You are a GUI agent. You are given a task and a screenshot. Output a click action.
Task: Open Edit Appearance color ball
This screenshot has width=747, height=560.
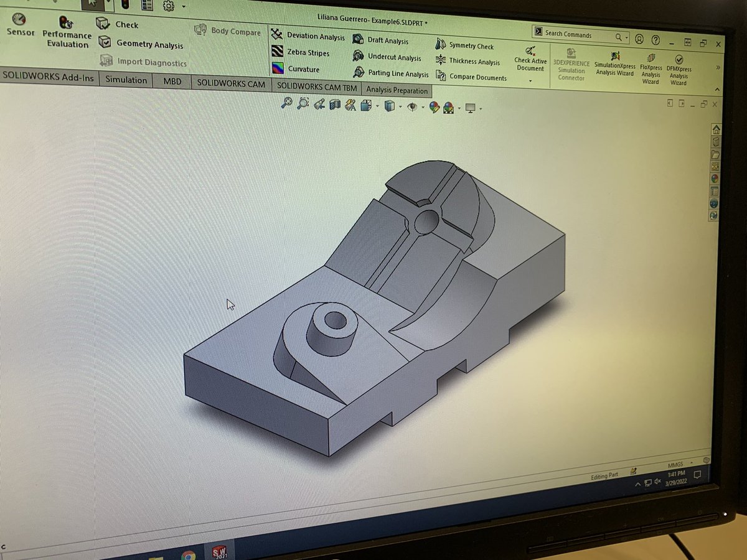click(x=435, y=108)
